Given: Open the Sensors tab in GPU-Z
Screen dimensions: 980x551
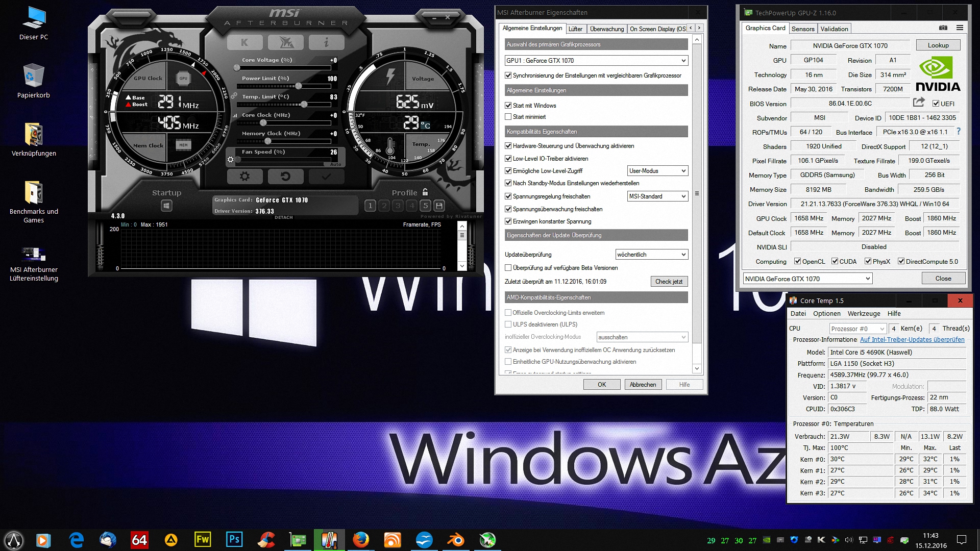Looking at the screenshot, I should (x=802, y=29).
